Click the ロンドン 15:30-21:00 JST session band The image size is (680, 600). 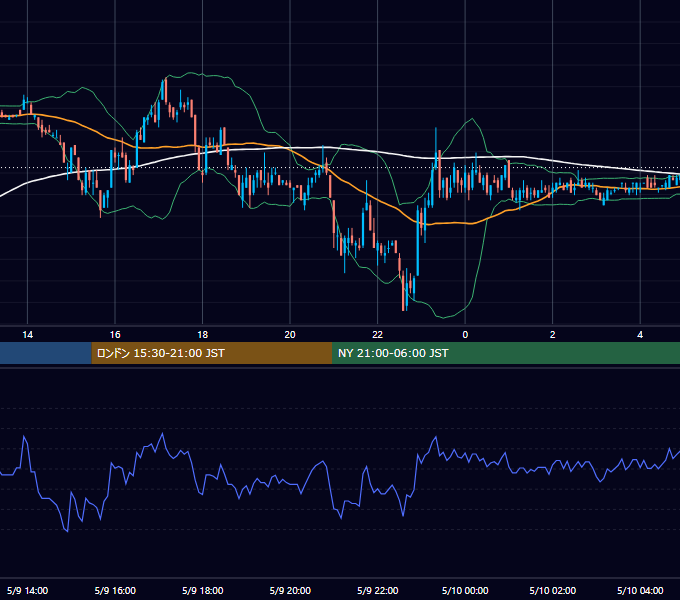coord(212,353)
